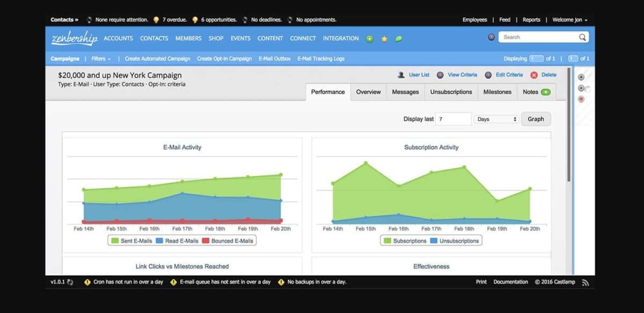
Task: Open the Welcome jon user menu
Action: click(570, 20)
